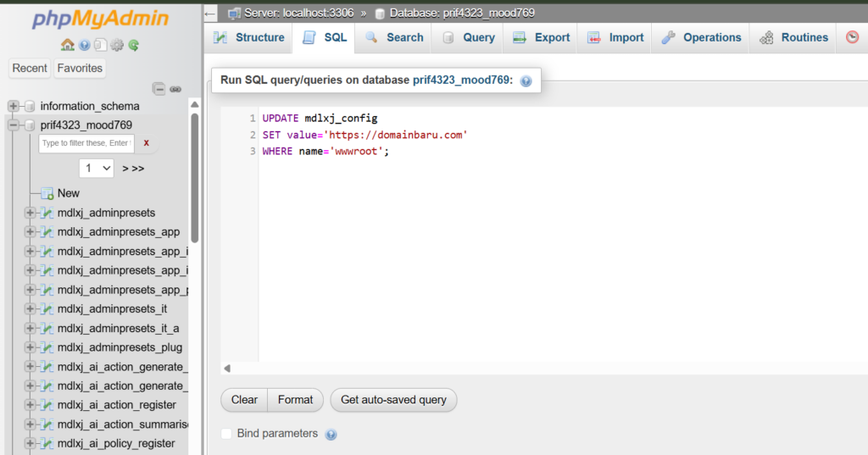Open the Favorites tables button
Screen dimensions: 868x455
[80, 68]
